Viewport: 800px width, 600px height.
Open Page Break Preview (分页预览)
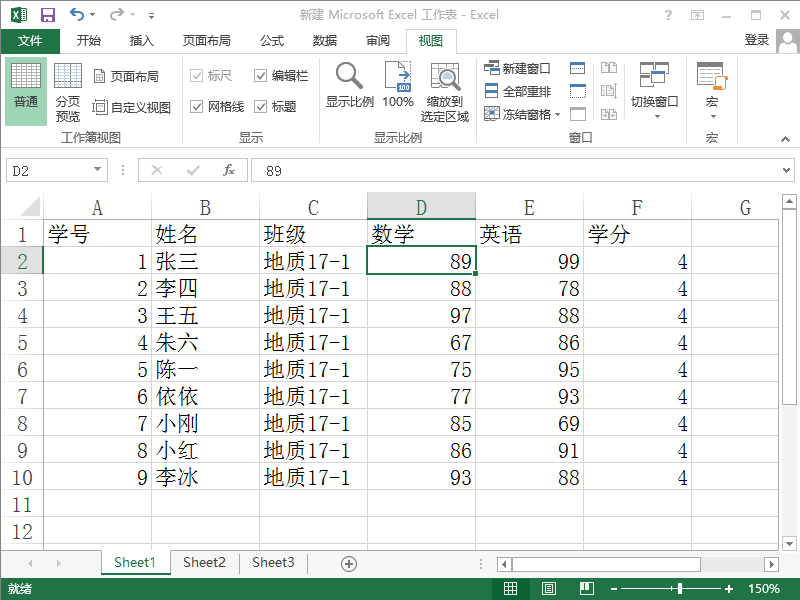(68, 91)
